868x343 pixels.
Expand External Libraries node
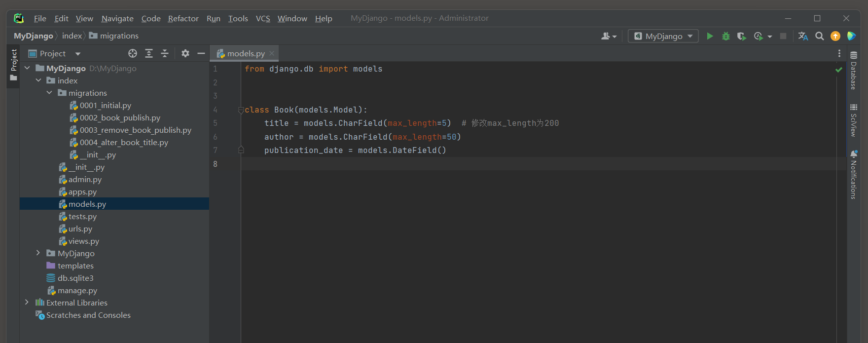pos(27,303)
